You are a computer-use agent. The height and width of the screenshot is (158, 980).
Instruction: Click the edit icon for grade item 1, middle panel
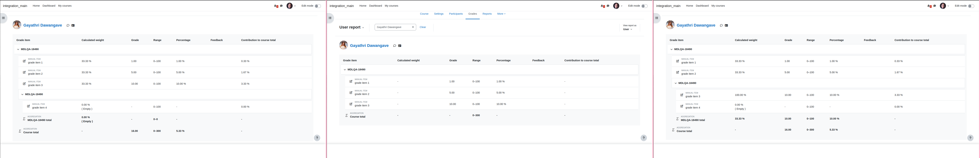pos(351,81)
